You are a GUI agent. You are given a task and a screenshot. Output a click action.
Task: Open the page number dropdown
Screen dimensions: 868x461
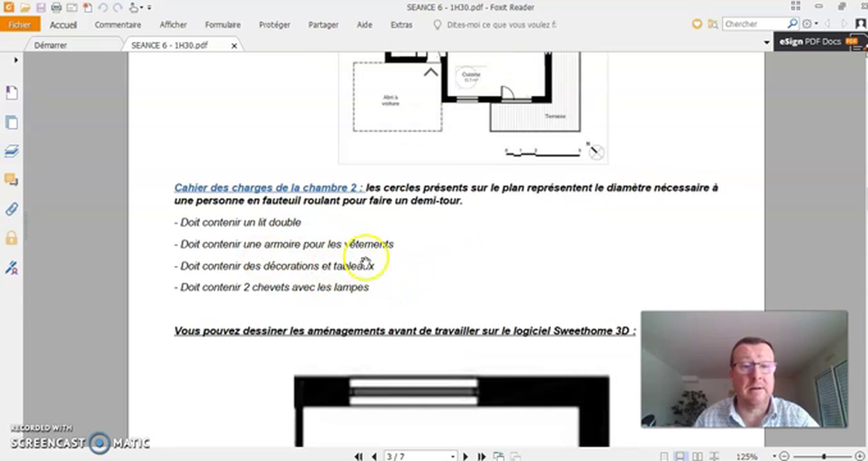(453, 457)
